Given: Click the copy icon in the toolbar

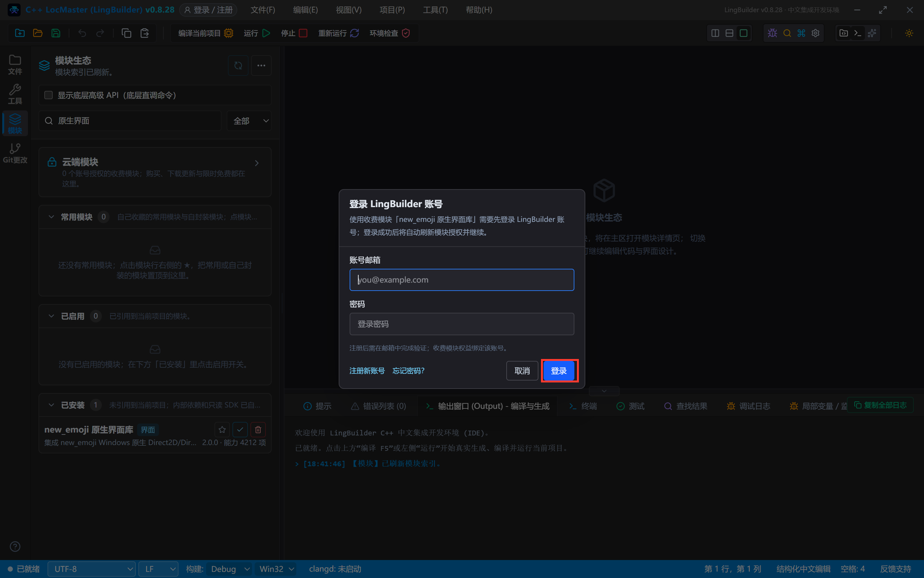Looking at the screenshot, I should [x=126, y=33].
